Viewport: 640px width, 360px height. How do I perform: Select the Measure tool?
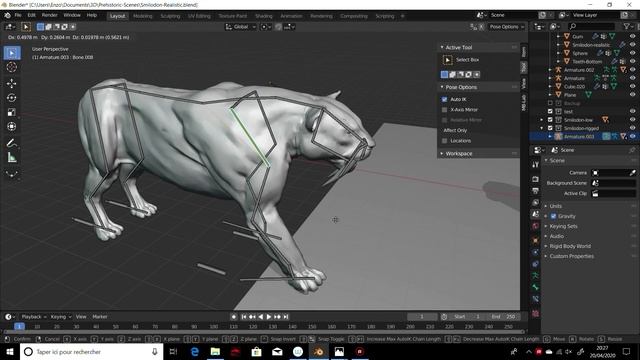[x=12, y=158]
